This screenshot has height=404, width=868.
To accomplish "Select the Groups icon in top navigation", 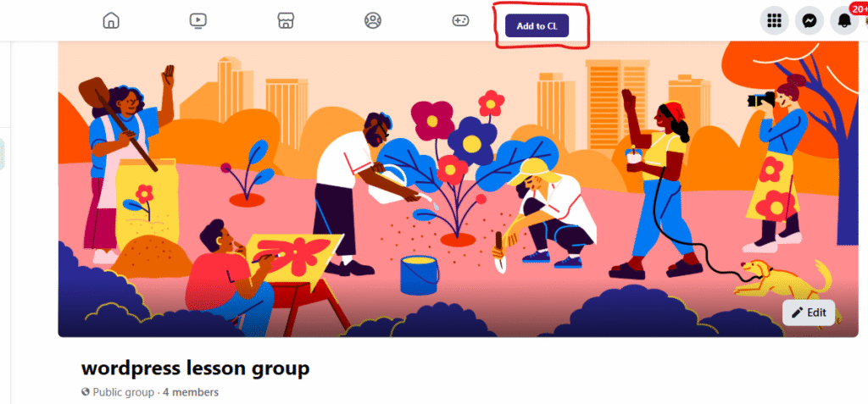I will coord(373,21).
